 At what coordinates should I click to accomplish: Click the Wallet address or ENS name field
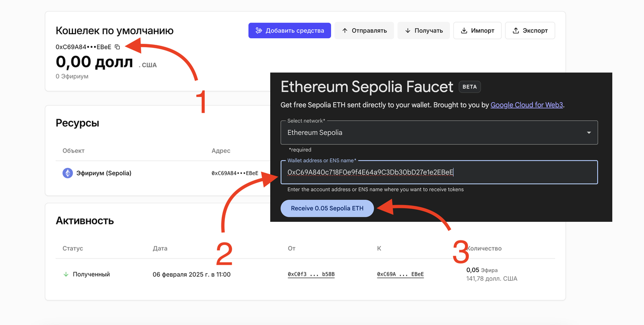439,172
